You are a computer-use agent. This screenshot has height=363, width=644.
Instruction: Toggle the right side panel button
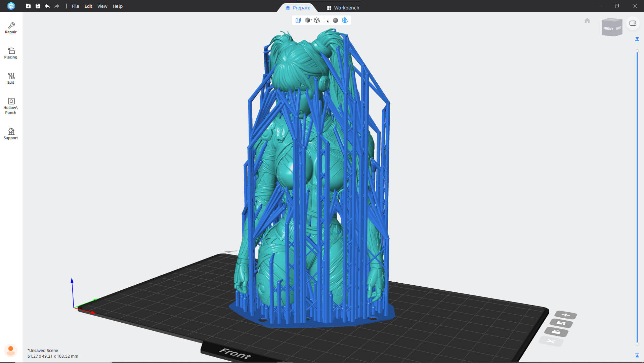tap(633, 23)
